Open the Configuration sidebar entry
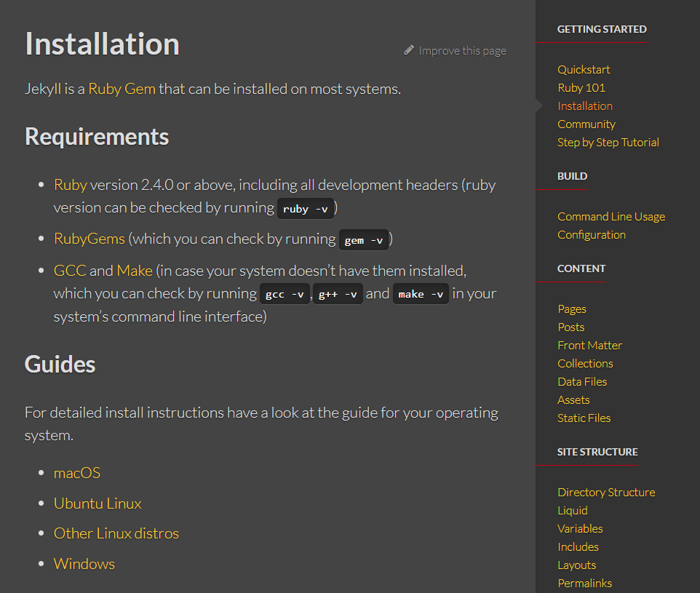The height and width of the screenshot is (593, 700). pos(592,235)
